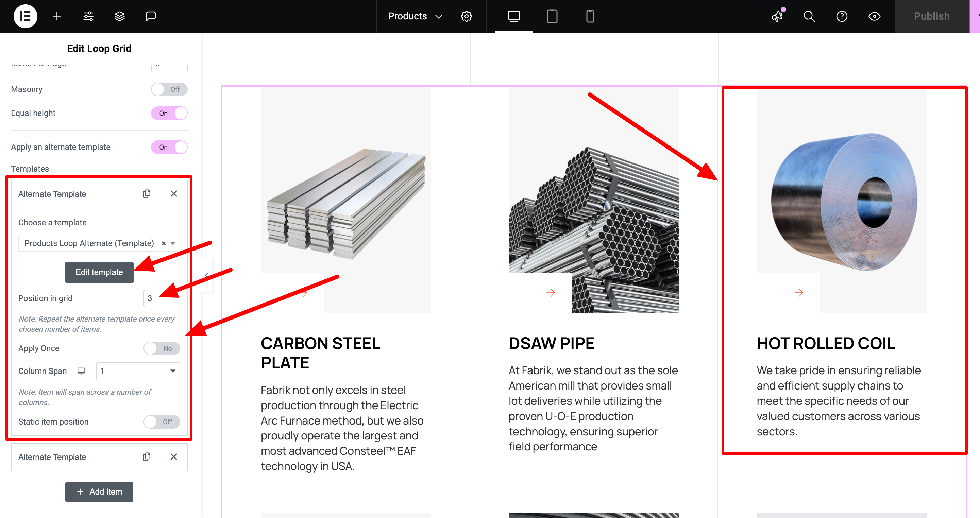
Task: Switch to tablet responsive view
Action: 552,16
